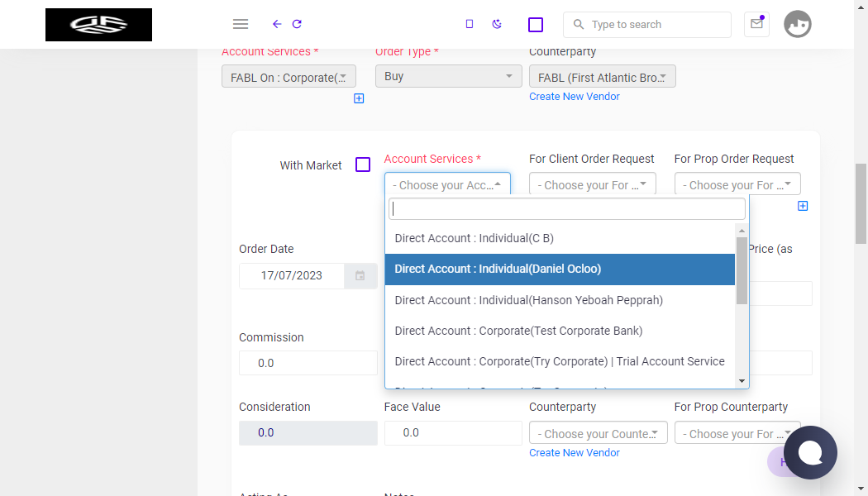Open the For Prop Order Request dropdown

click(737, 184)
